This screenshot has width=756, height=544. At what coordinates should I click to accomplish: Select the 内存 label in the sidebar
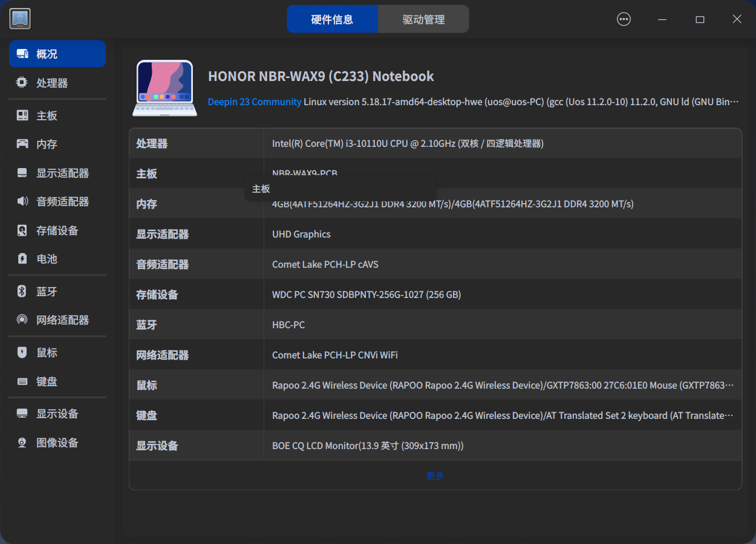point(47,144)
